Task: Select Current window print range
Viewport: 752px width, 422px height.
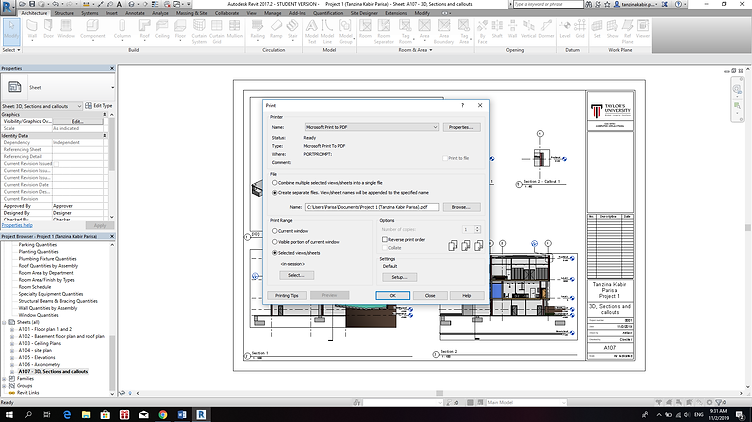Action: [275, 231]
